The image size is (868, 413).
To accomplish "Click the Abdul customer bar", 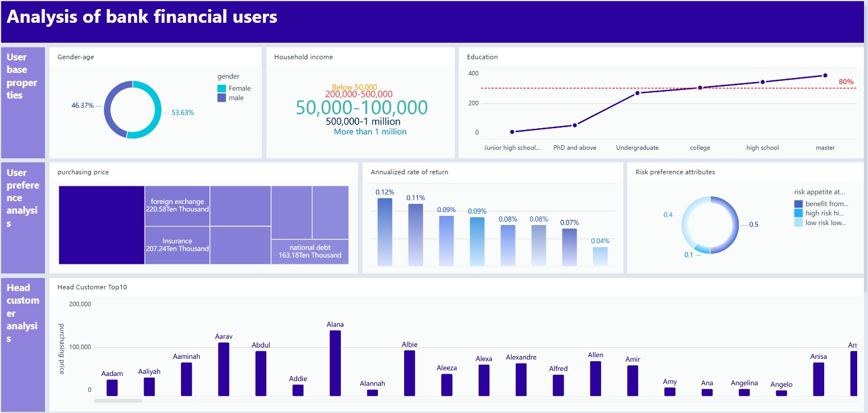I will 261,373.
